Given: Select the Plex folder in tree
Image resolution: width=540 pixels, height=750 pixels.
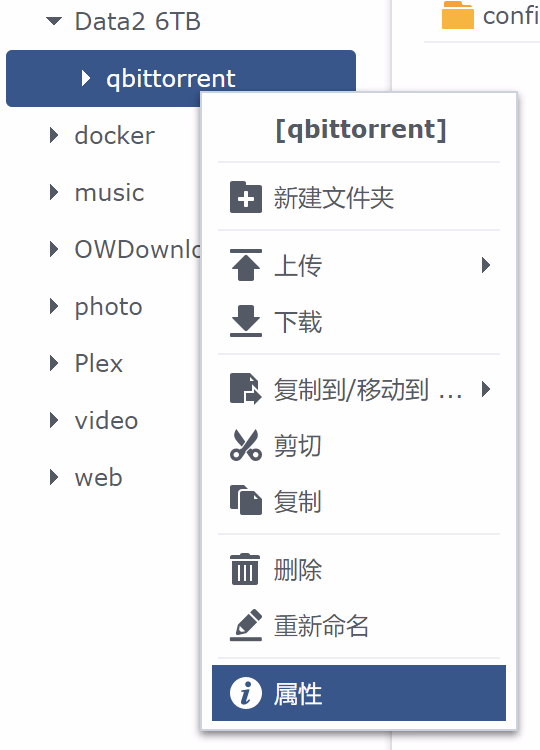Looking at the screenshot, I should 99,364.
